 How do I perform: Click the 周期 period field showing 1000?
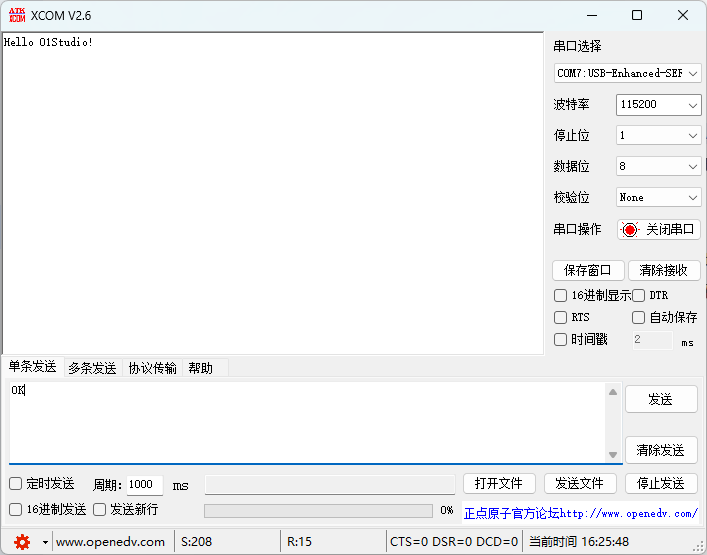pyautogui.click(x=144, y=485)
